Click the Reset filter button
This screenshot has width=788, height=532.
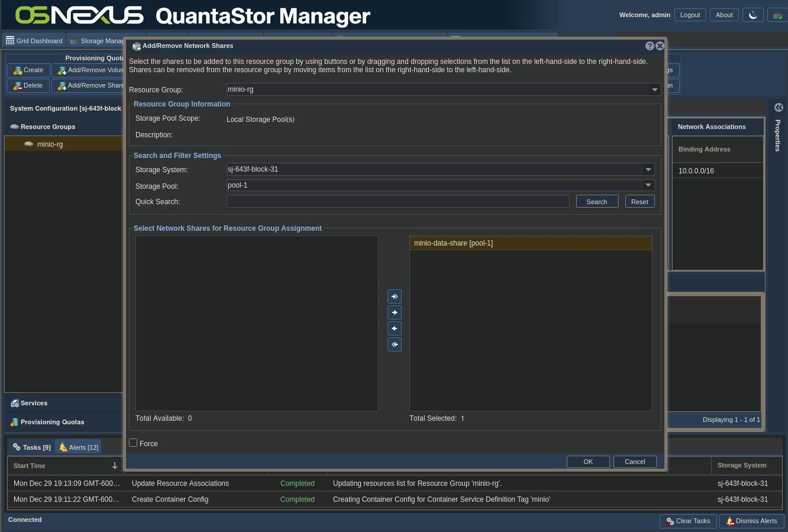640,202
